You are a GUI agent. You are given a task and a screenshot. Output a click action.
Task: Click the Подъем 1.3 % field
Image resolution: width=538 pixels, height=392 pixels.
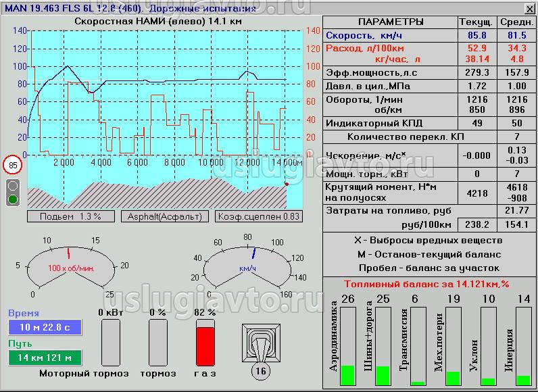(70, 216)
